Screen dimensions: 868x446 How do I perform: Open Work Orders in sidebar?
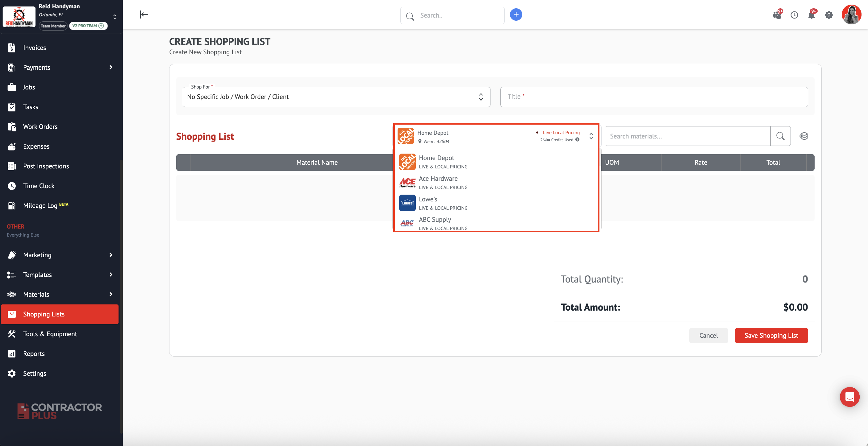[40, 126]
